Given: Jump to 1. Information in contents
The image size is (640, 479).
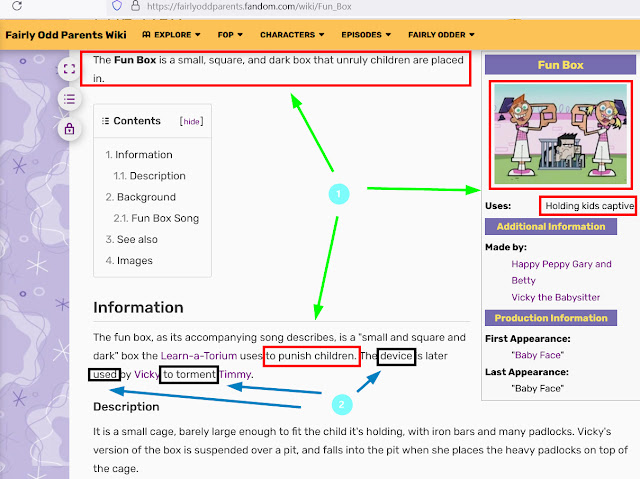Looking at the screenshot, I should (x=139, y=155).
